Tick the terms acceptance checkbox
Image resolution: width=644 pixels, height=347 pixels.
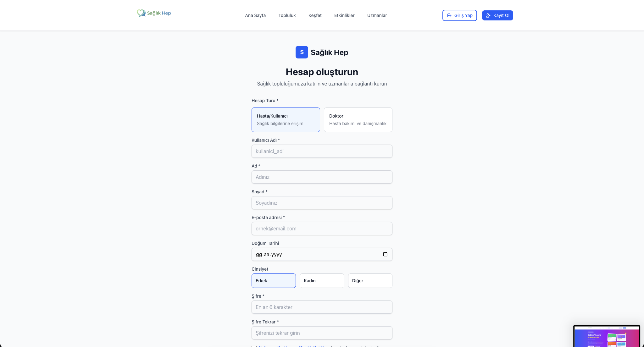(x=254, y=346)
